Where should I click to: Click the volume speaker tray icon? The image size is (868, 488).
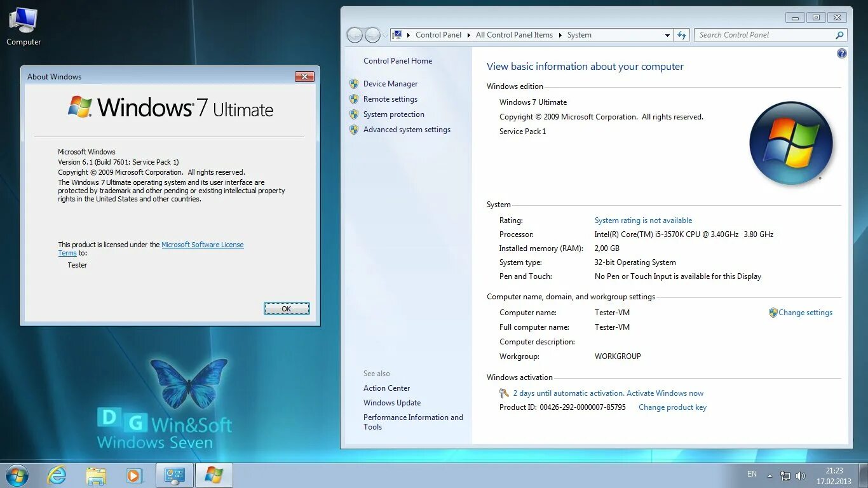click(801, 475)
